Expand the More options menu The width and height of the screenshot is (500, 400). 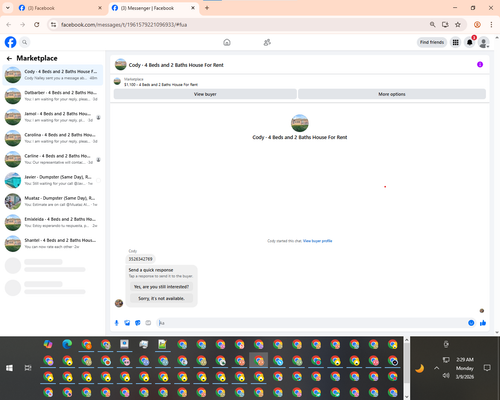point(392,94)
